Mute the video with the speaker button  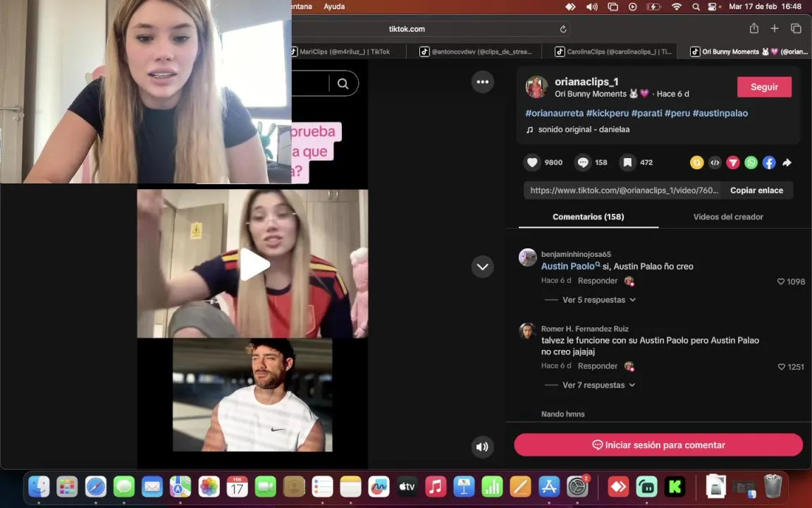pos(482,447)
